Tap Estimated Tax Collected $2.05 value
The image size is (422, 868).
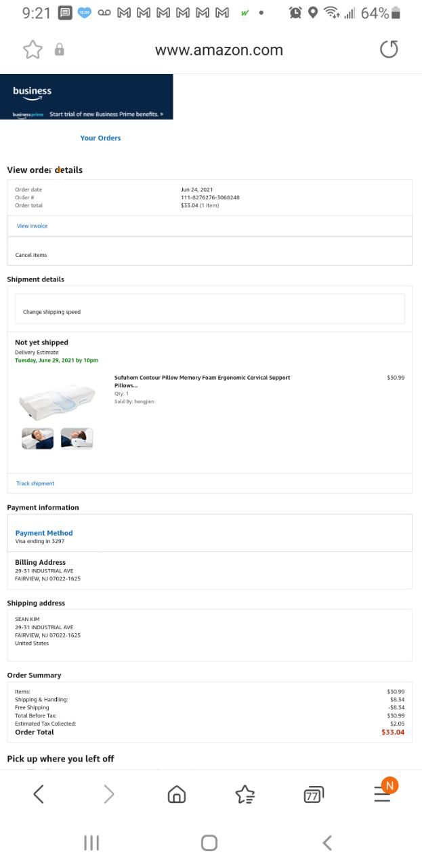tap(397, 724)
